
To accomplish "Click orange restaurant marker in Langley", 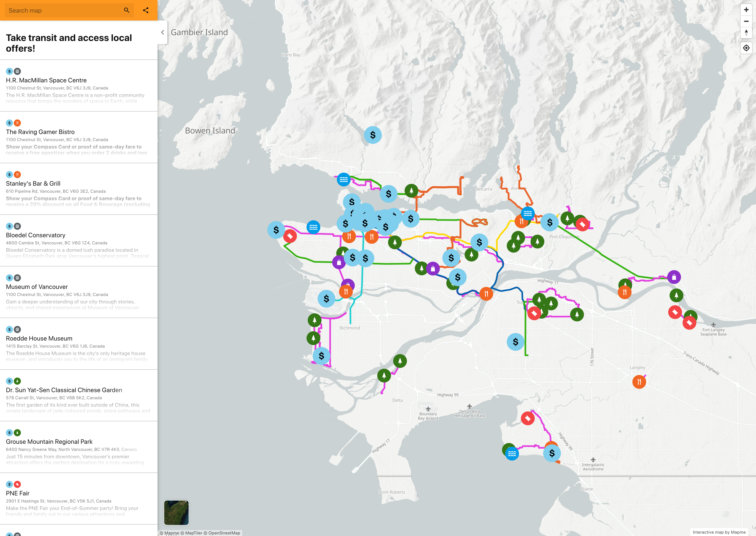I will click(x=639, y=382).
